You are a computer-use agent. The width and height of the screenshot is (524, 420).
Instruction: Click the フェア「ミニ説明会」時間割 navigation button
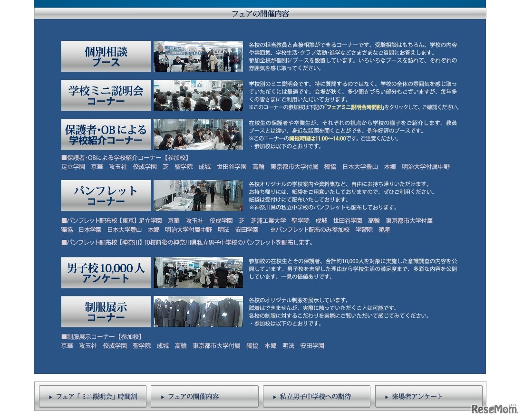tap(92, 396)
